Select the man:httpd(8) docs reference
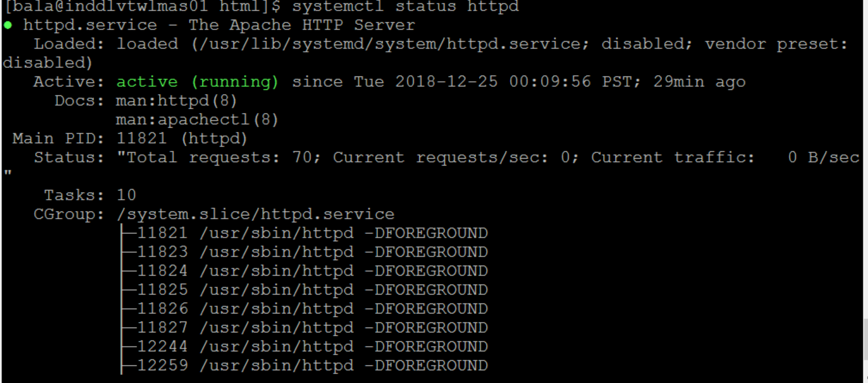The height and width of the screenshot is (383, 868). pyautogui.click(x=177, y=101)
